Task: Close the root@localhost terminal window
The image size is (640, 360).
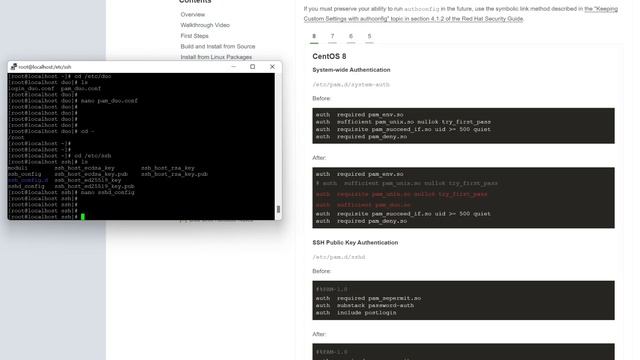Action: [x=272, y=67]
